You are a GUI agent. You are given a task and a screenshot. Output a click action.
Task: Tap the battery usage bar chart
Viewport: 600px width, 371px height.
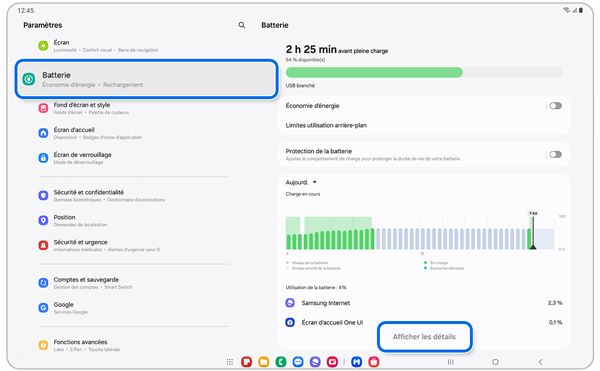[x=420, y=233]
